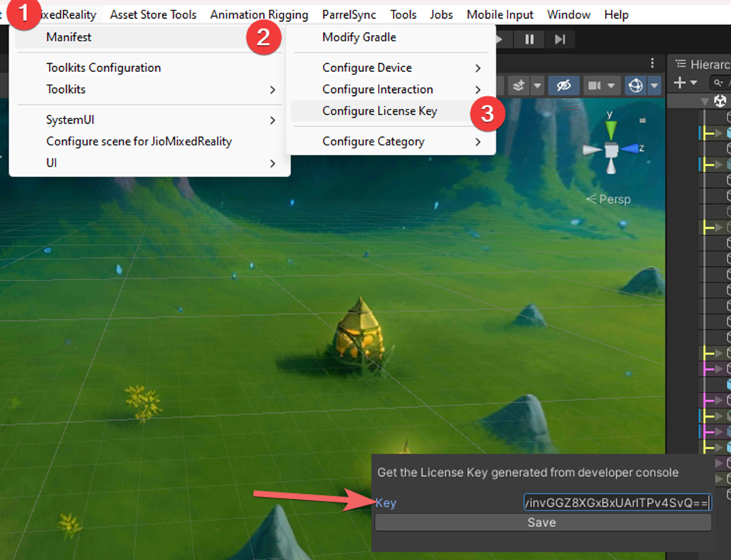The height and width of the screenshot is (560, 731).
Task: Open the Animation Rigging menu
Action: (x=259, y=14)
